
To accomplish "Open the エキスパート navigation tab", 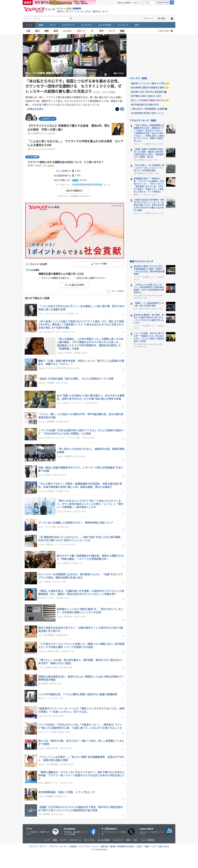I will coord(68,25).
